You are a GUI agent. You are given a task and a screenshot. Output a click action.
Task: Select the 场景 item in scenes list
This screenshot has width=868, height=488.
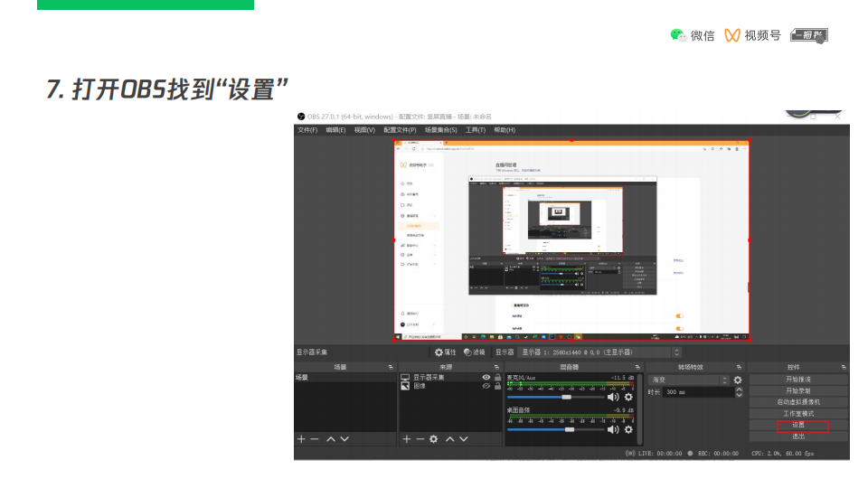pyautogui.click(x=302, y=377)
